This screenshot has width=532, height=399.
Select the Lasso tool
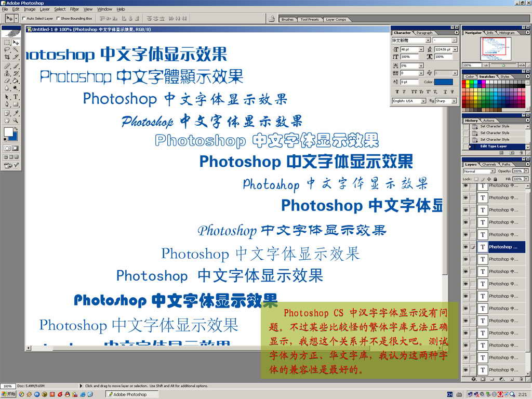7,50
